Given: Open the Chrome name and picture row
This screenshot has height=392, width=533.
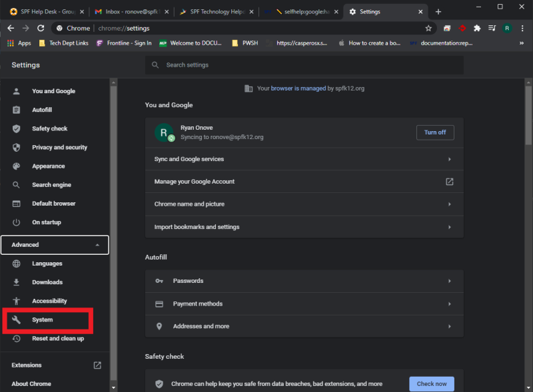Looking at the screenshot, I should 304,204.
